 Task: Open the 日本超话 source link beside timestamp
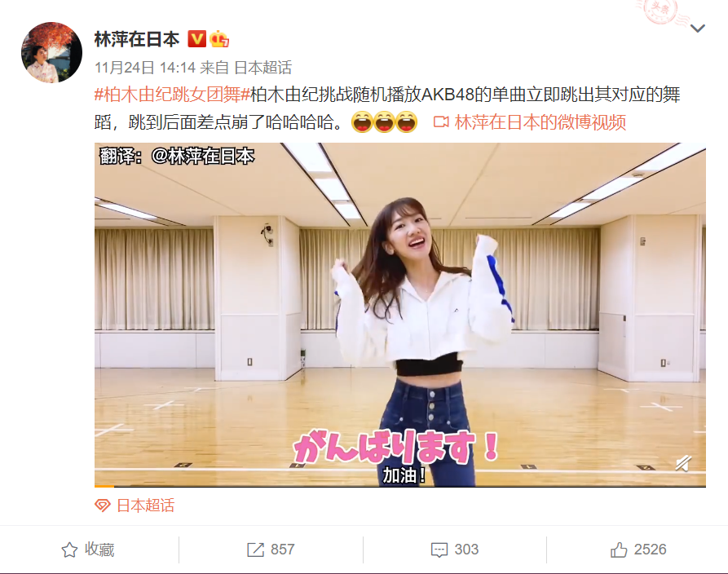[263, 68]
